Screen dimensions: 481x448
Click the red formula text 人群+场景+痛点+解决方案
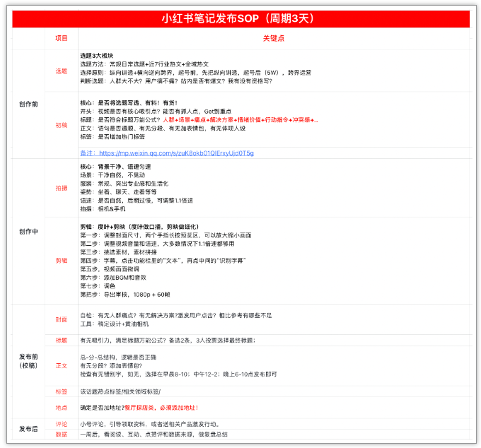point(240,120)
